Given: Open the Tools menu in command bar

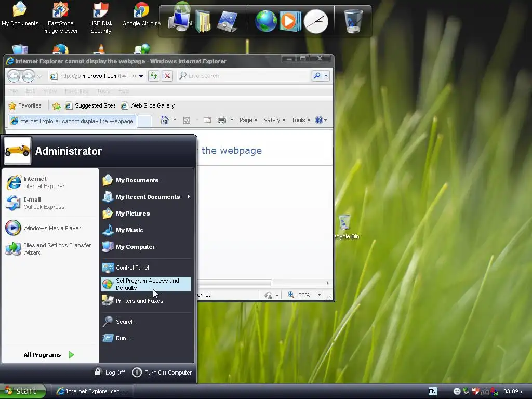Looking at the screenshot, I should (301, 120).
